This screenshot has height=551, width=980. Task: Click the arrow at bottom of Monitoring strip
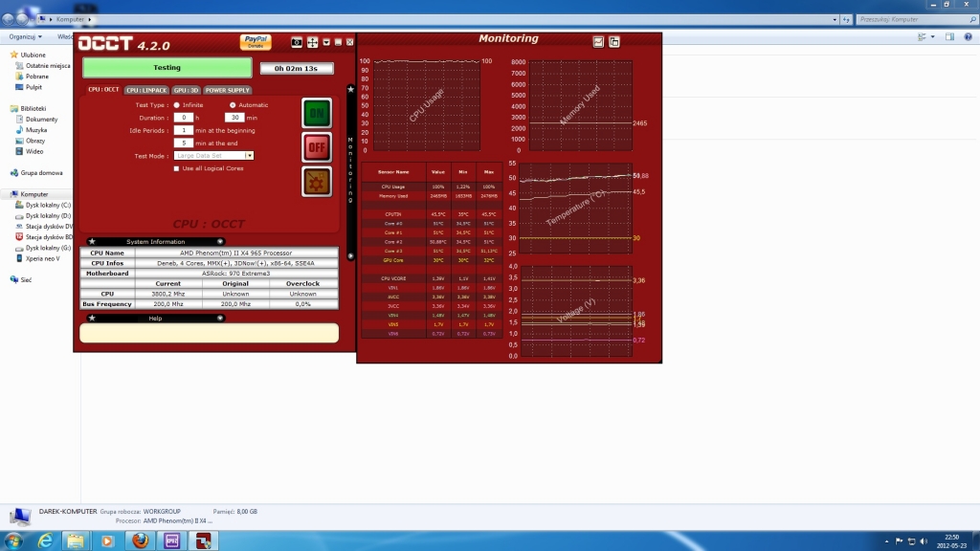[x=350, y=255]
